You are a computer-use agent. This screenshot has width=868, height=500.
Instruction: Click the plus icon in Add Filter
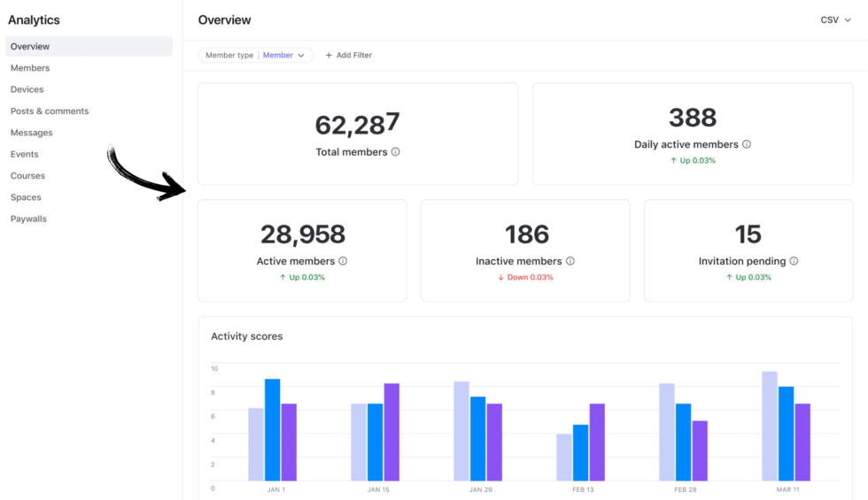pyautogui.click(x=329, y=56)
